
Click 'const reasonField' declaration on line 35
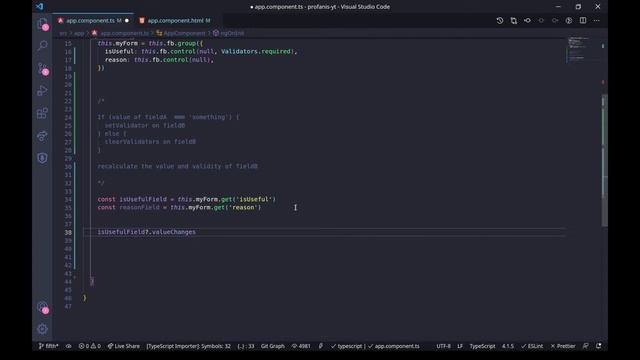[129, 207]
